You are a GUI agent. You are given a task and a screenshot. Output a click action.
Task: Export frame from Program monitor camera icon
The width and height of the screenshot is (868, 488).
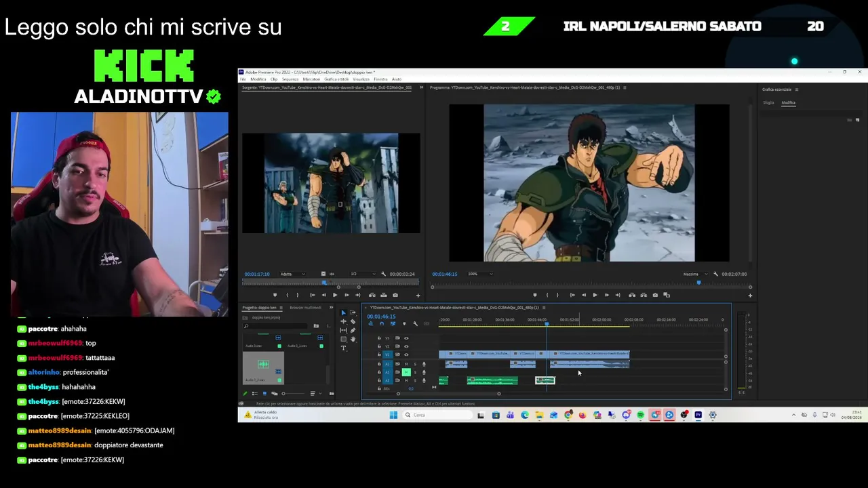(655, 295)
